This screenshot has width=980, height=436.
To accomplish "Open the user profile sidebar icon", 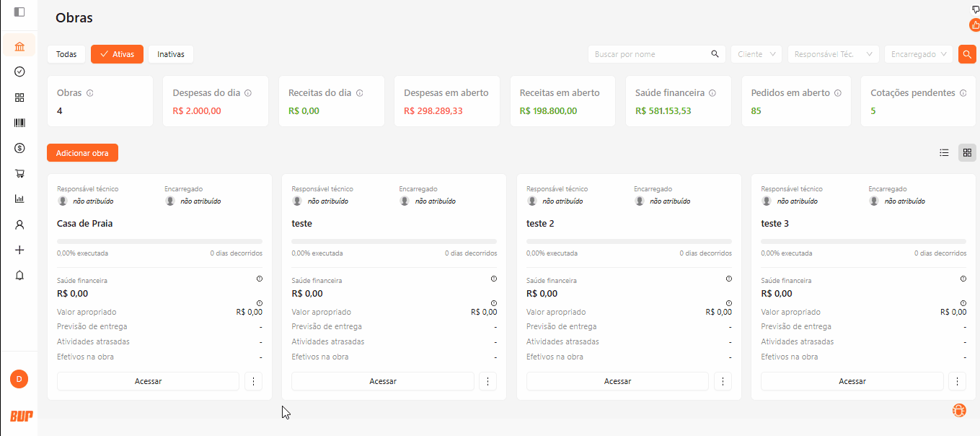I will pos(19,224).
